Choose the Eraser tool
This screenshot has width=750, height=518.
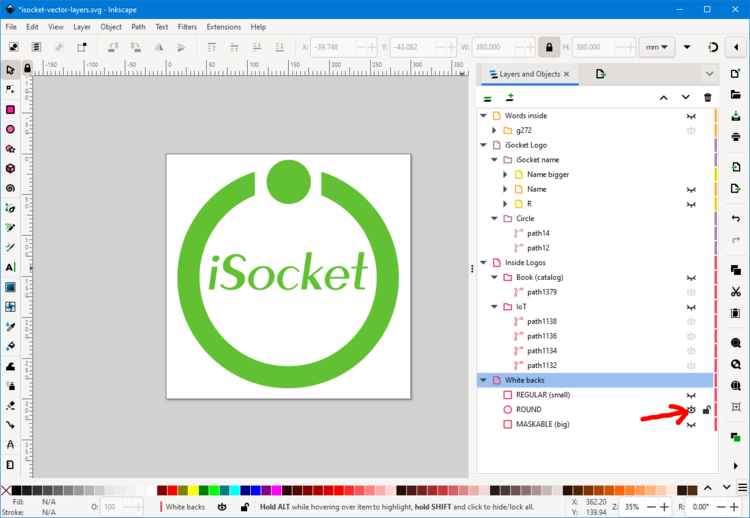10,405
